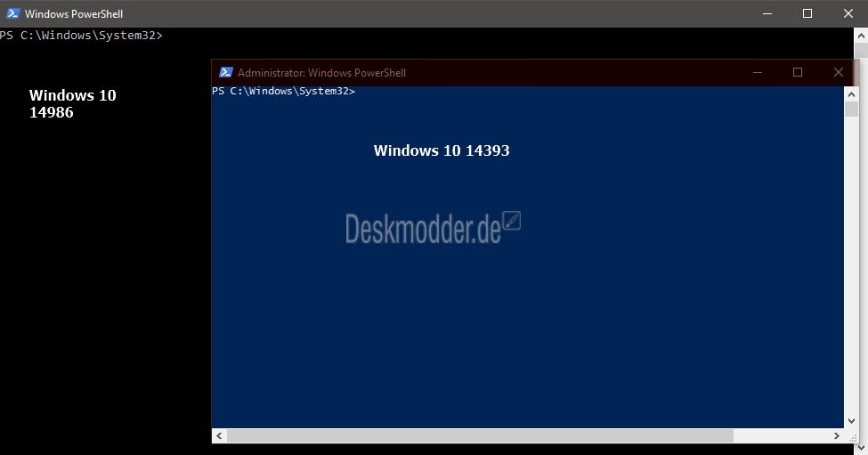Click the 'Administrator: Windows PowerShell' title text
868x455 pixels.
point(321,72)
